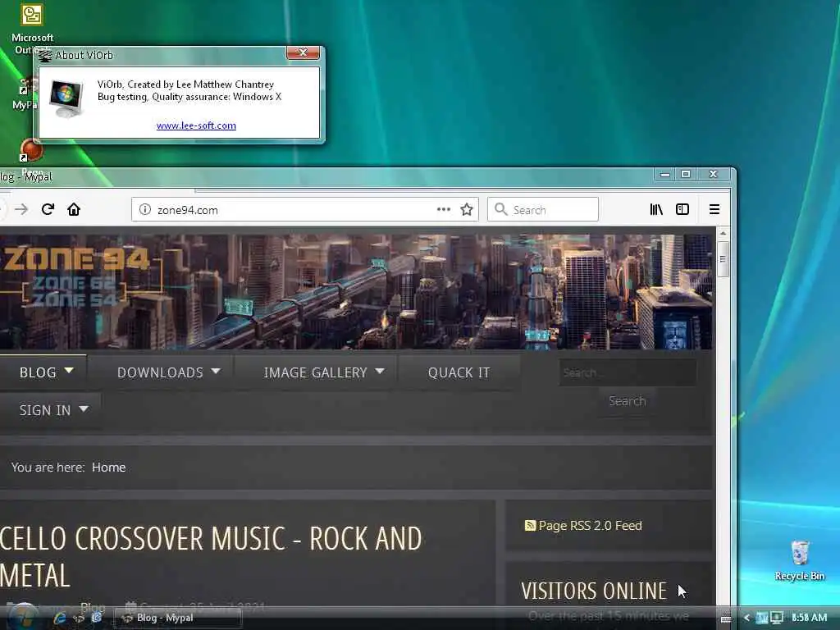Show sidebars using the sidebar icon
The width and height of the screenshot is (840, 630).
[682, 209]
